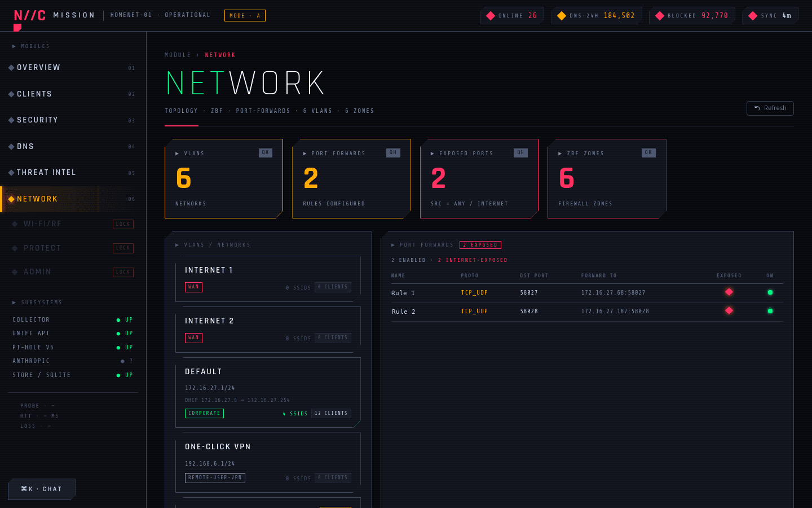
Task: Click the Security diamond bullet icon
Action: (x=11, y=120)
